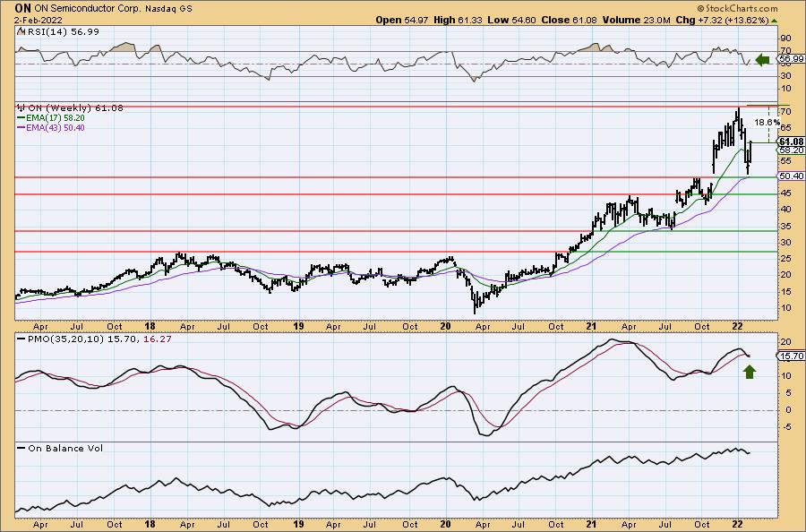
Task: Click the green up triangle beside Chg
Action: (x=775, y=21)
